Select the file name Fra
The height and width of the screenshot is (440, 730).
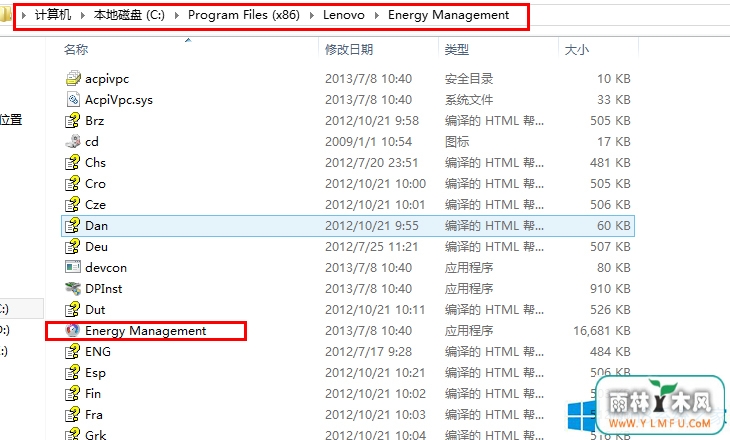94,415
